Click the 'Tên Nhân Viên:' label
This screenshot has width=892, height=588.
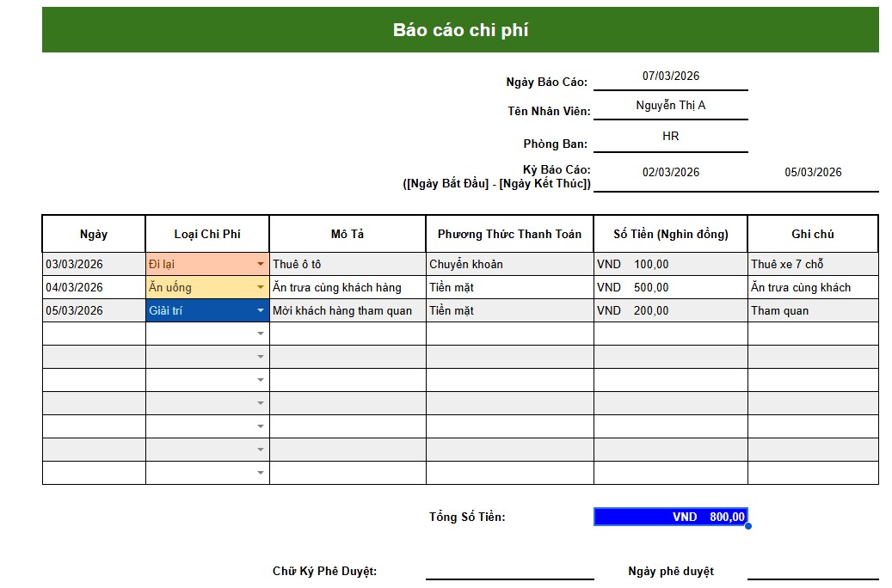pos(549,112)
